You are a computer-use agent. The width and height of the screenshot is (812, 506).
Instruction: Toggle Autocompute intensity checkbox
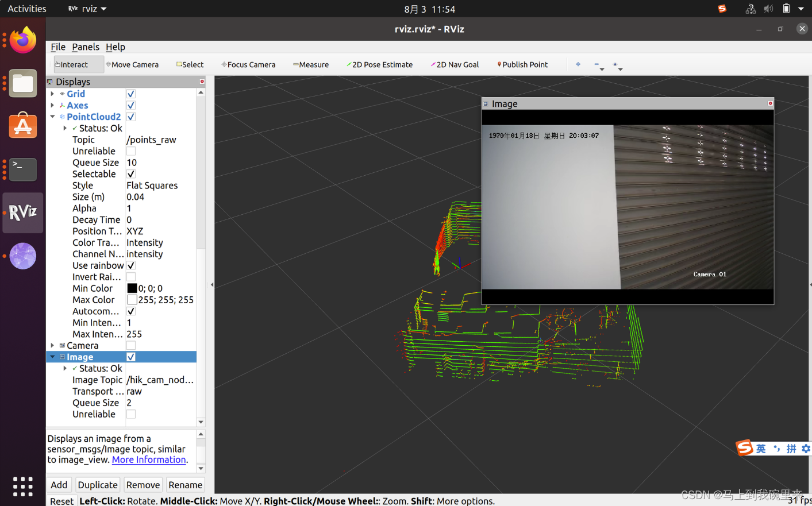[x=131, y=311]
